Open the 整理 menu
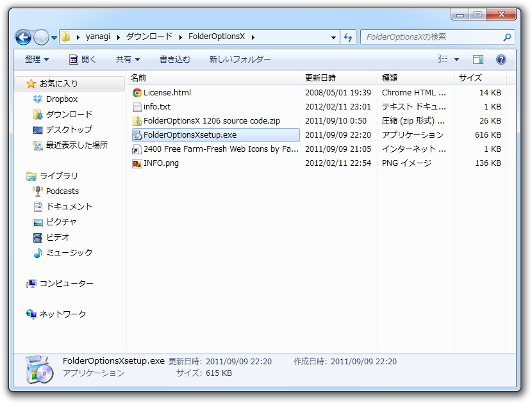This screenshot has width=532, height=404. tap(37, 60)
